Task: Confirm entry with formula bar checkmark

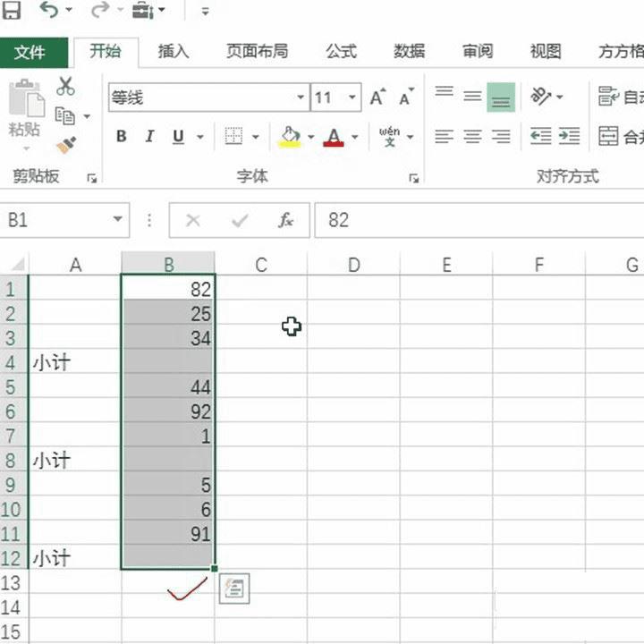Action: click(240, 221)
